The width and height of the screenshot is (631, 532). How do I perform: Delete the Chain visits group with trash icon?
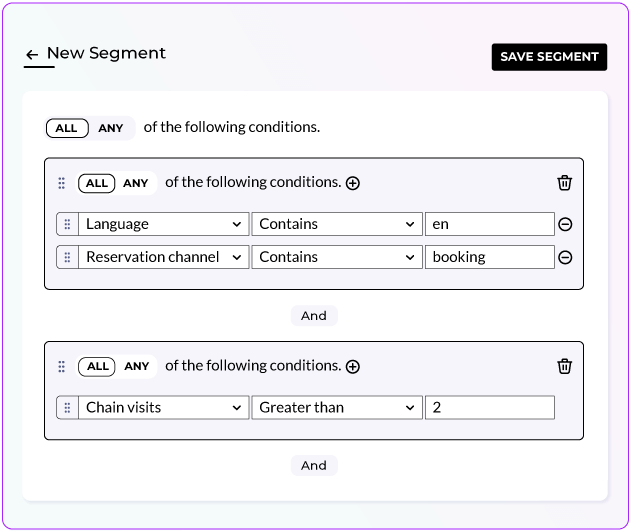(x=565, y=366)
